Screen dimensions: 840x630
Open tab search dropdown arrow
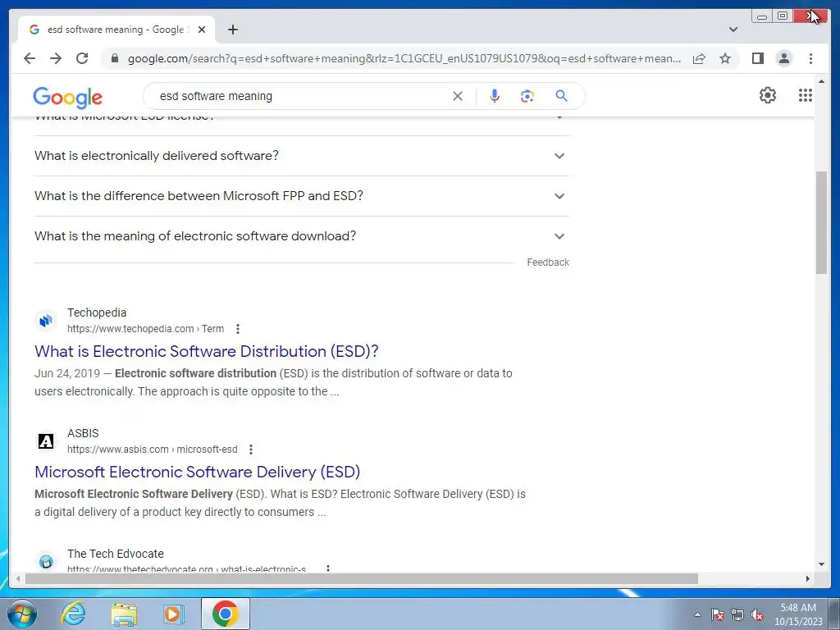(x=733, y=30)
